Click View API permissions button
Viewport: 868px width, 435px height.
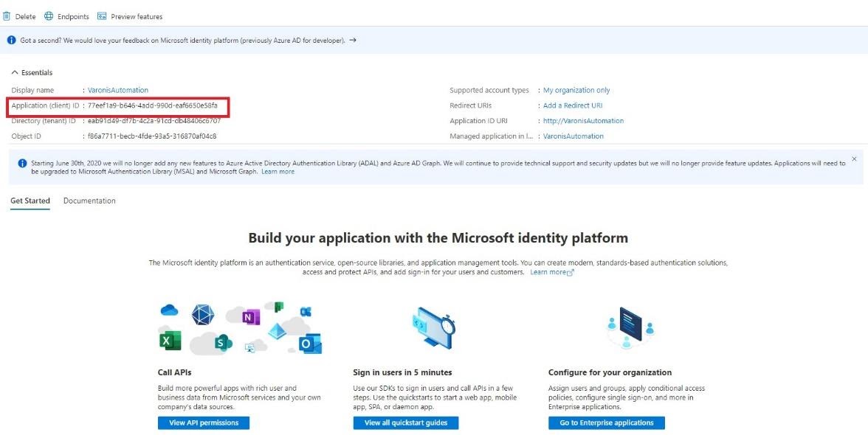point(204,423)
